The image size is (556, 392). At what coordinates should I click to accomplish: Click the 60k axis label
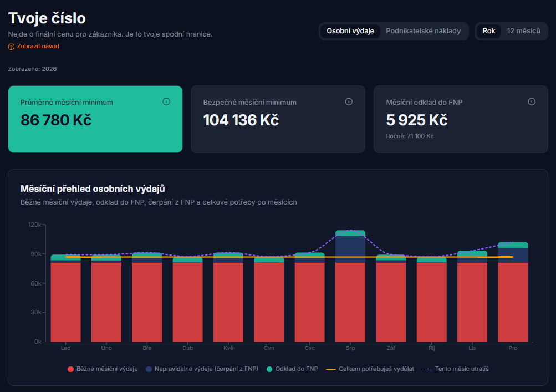(36, 283)
